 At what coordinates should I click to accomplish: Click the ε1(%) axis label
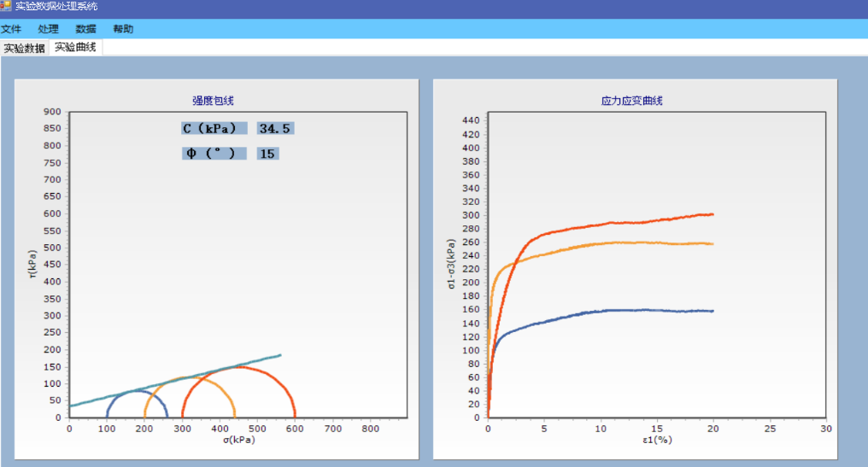(656, 440)
